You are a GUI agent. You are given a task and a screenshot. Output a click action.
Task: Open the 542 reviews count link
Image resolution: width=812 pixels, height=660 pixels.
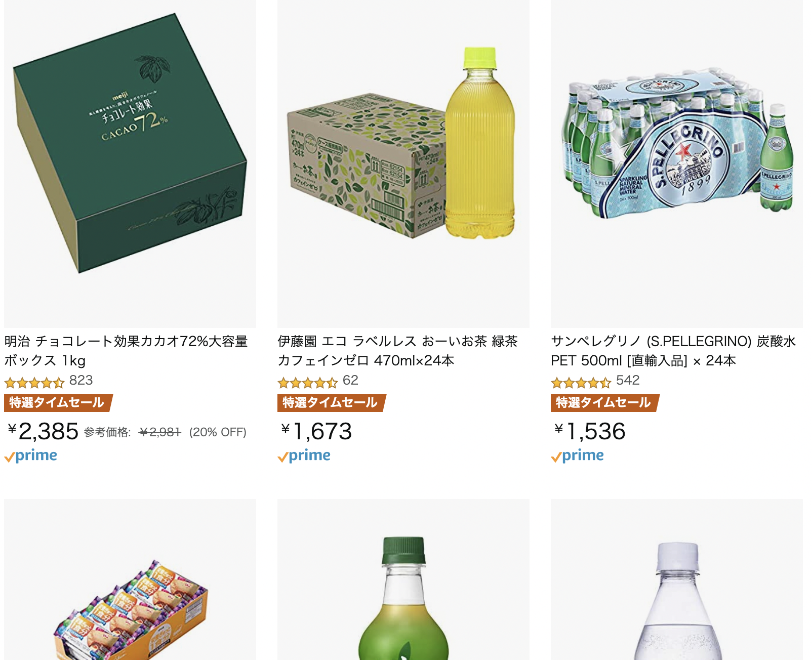tap(628, 381)
